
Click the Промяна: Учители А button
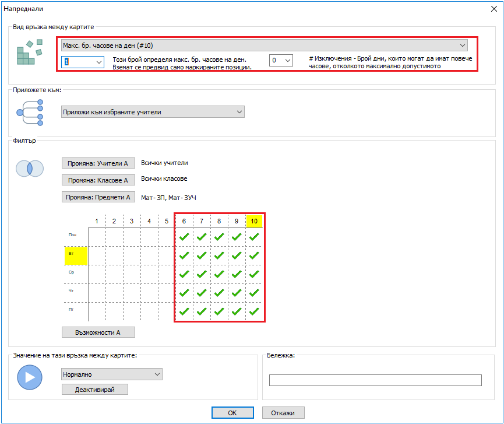(98, 164)
